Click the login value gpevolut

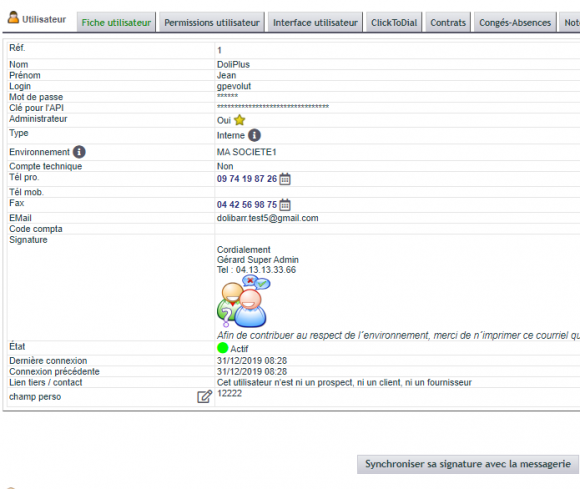tap(234, 86)
